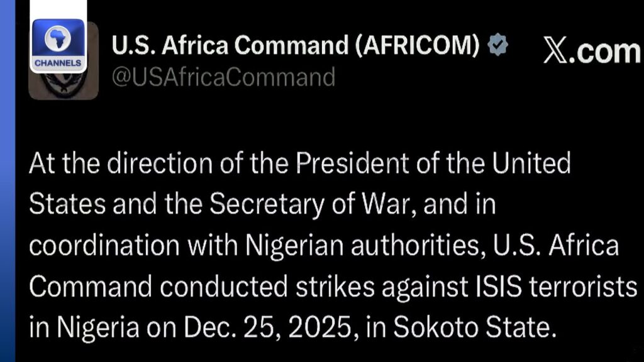The width and height of the screenshot is (644, 362).
Task: Click the X logo beside .com
Action: (x=555, y=51)
